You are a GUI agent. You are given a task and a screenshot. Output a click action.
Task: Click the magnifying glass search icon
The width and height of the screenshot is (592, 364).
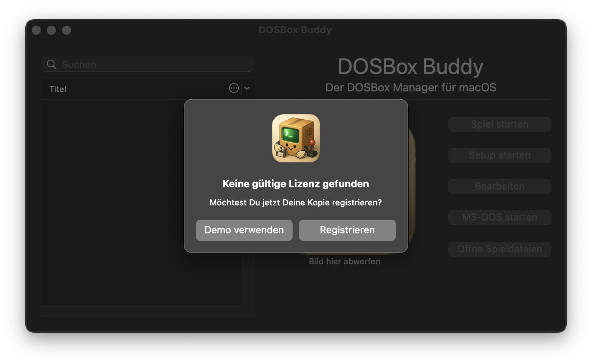pos(51,65)
